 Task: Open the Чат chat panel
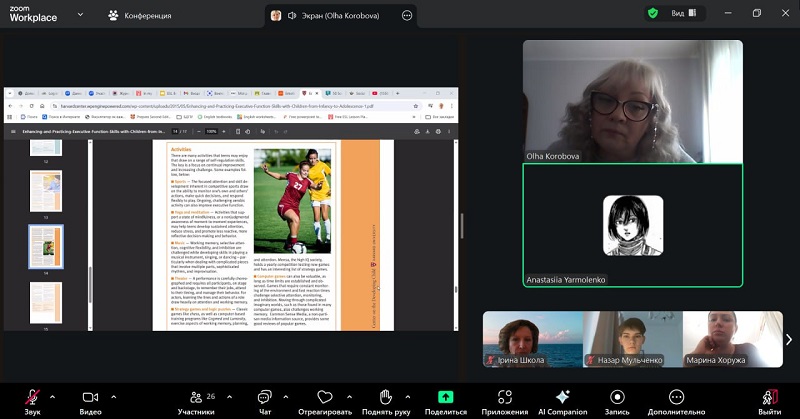click(x=265, y=398)
